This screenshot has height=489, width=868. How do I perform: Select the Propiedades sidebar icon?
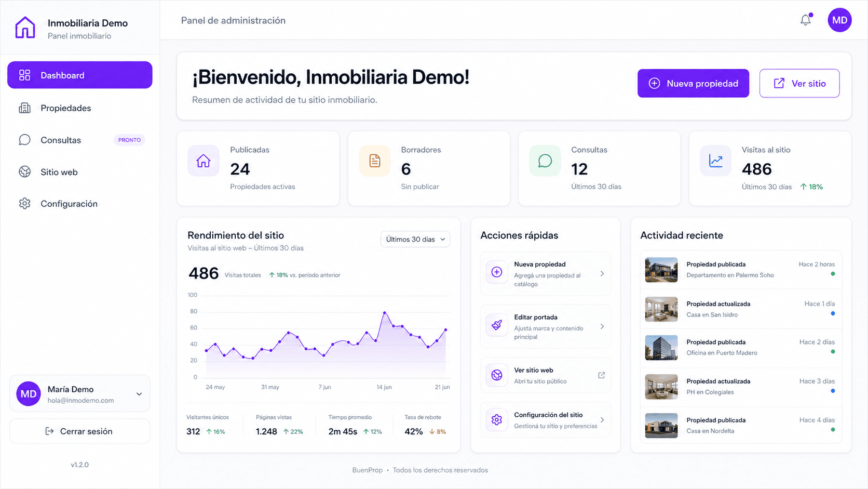tap(24, 108)
